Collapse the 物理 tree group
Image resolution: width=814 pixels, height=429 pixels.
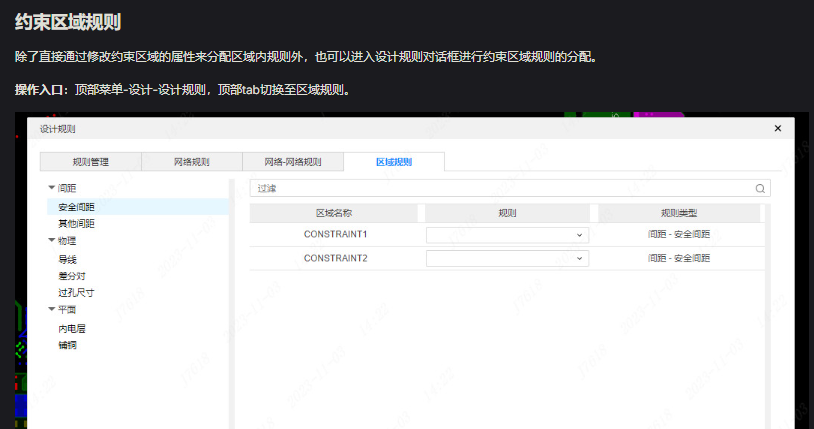(x=52, y=241)
